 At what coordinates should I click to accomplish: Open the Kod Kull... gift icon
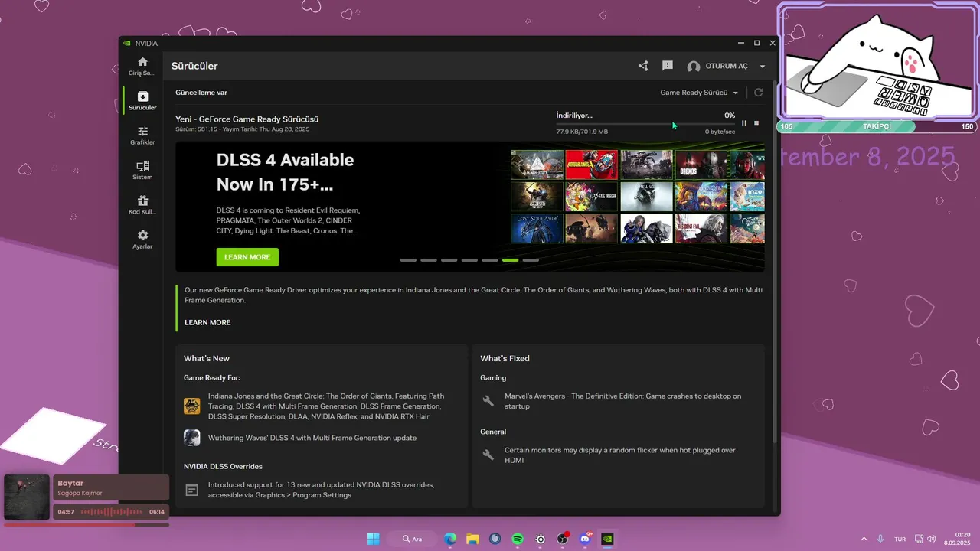pyautogui.click(x=142, y=205)
